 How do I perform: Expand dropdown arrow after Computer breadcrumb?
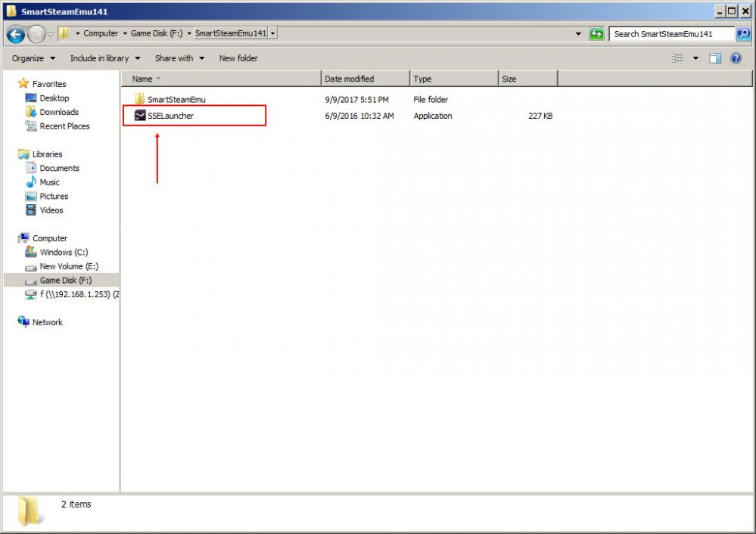click(x=125, y=33)
